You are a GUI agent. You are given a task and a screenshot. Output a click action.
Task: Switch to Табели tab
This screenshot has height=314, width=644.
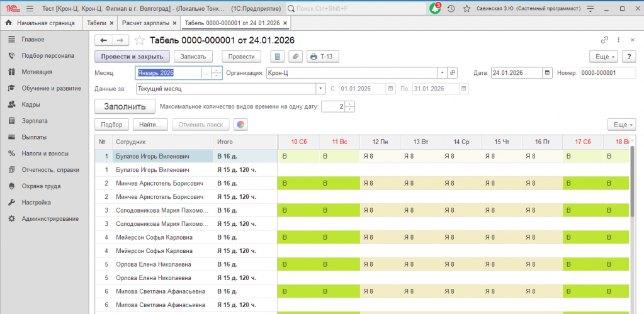point(96,23)
